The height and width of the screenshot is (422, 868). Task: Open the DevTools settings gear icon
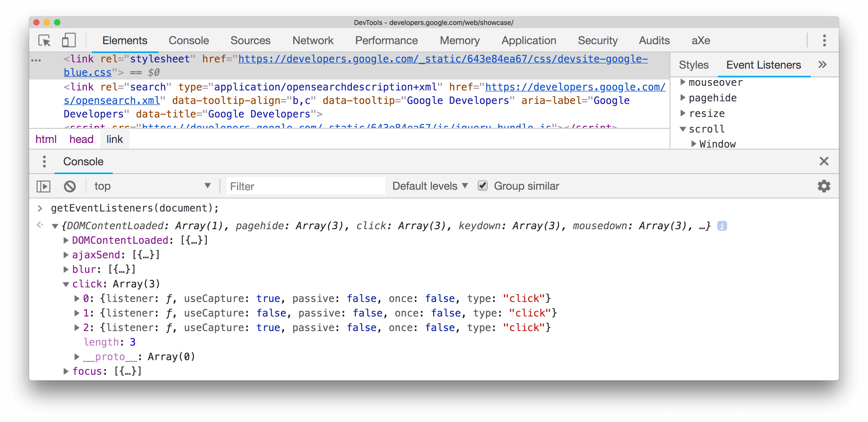point(824,186)
